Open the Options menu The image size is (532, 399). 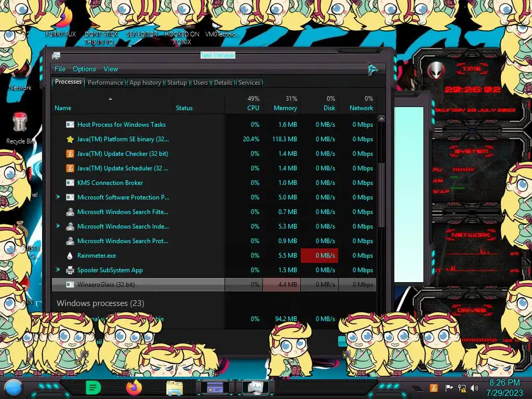(x=84, y=69)
